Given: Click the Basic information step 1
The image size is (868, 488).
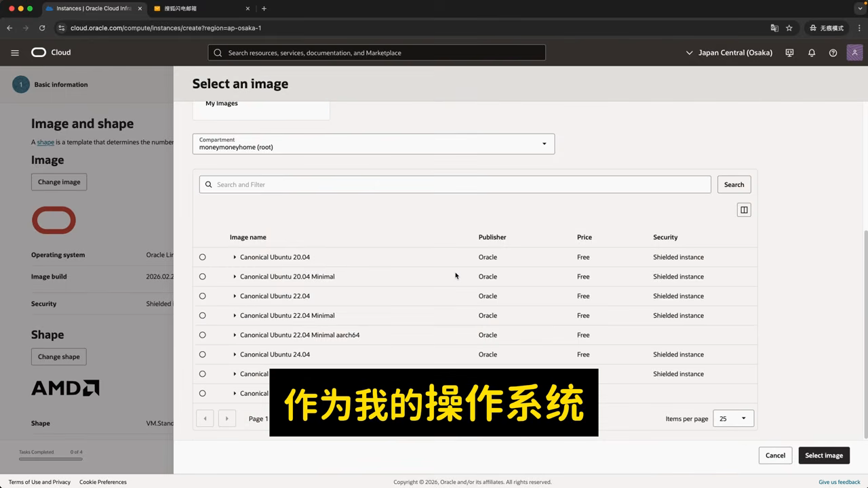Looking at the screenshot, I should pyautogui.click(x=50, y=85).
